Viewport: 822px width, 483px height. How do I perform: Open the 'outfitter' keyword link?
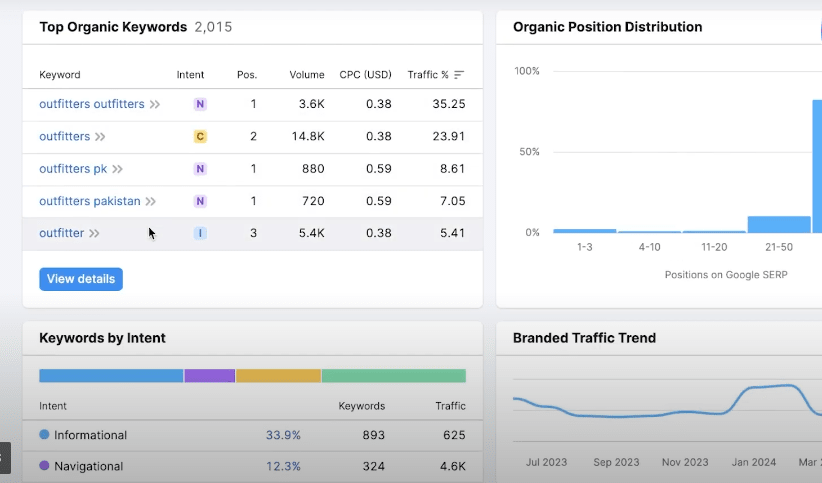(x=61, y=233)
